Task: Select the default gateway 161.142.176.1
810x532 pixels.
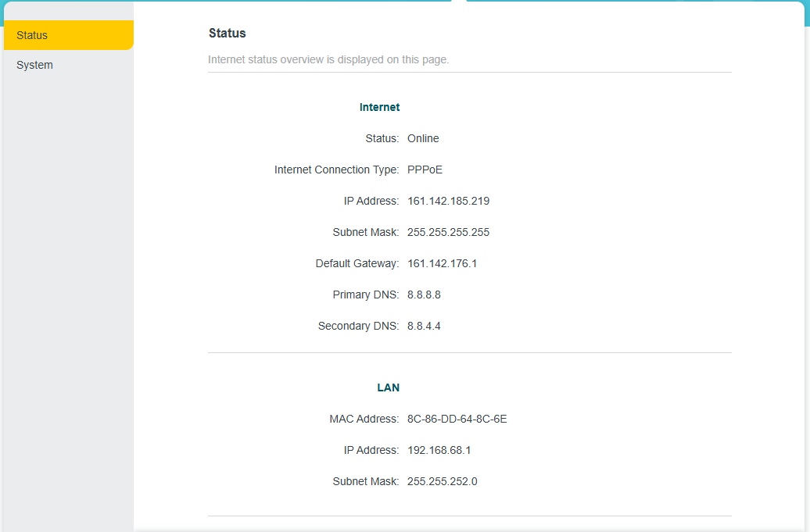Action: tap(443, 263)
